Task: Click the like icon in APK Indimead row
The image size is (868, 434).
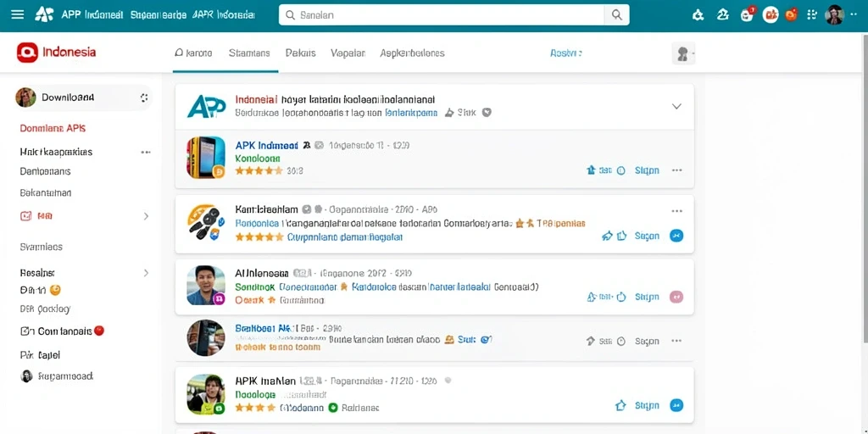Action: 591,170
